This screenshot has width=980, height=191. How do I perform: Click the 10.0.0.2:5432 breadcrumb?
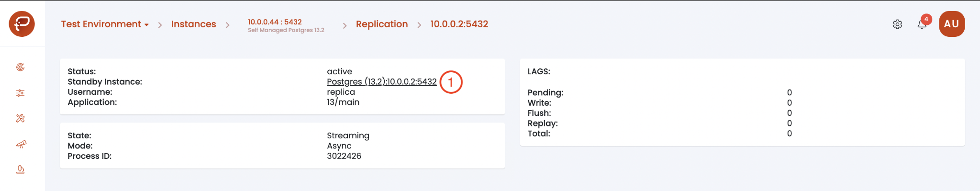459,24
